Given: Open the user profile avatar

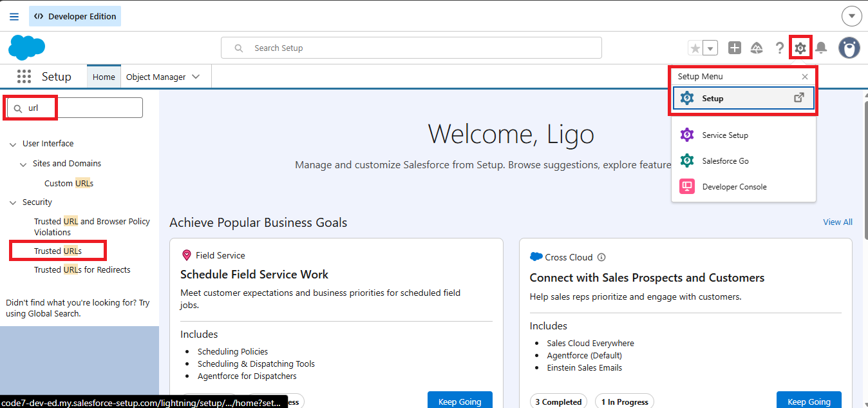Looking at the screenshot, I should pyautogui.click(x=849, y=48).
